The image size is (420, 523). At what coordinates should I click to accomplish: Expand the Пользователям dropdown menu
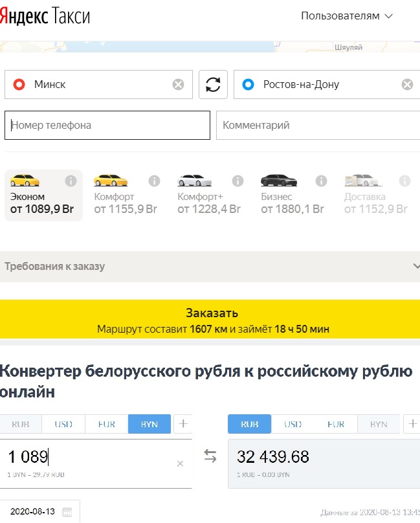(x=347, y=16)
